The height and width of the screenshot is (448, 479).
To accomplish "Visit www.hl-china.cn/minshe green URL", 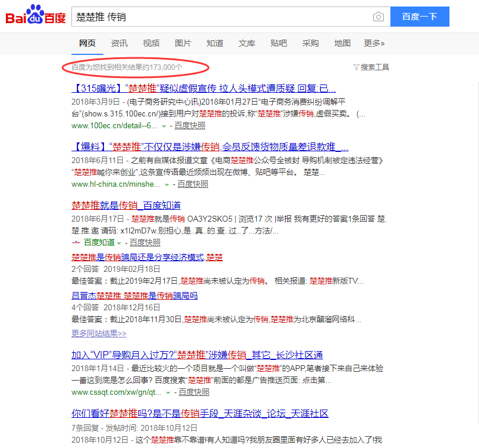I will 116,184.
